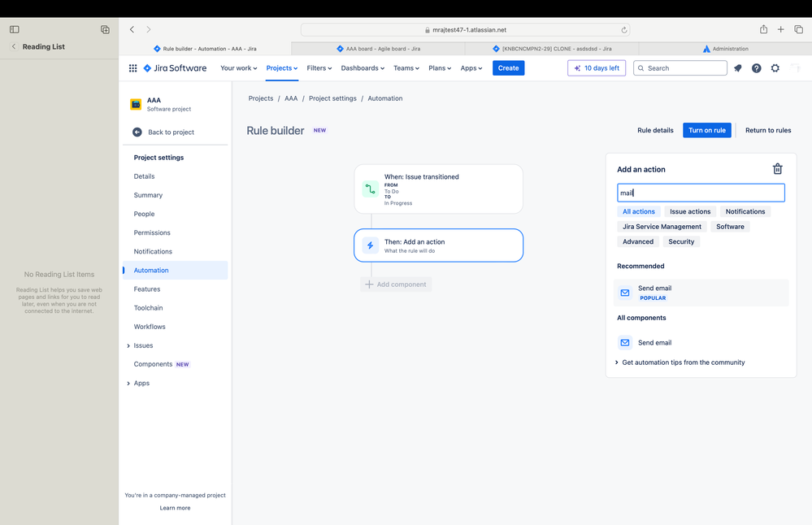Image resolution: width=812 pixels, height=525 pixels.
Task: Click Learn more link in sidebar
Action: click(175, 508)
